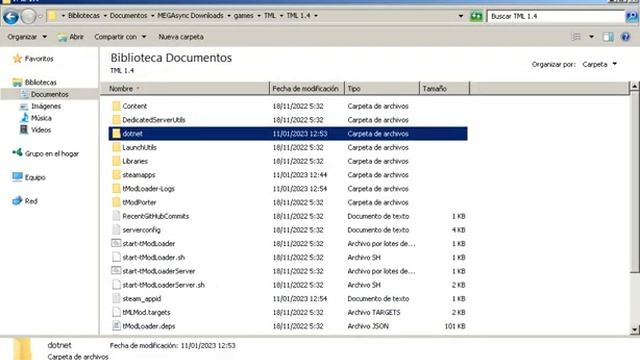Viewport: 640px width, 360px height.
Task: Refresh the folder with the green arrows icon
Action: (x=476, y=16)
